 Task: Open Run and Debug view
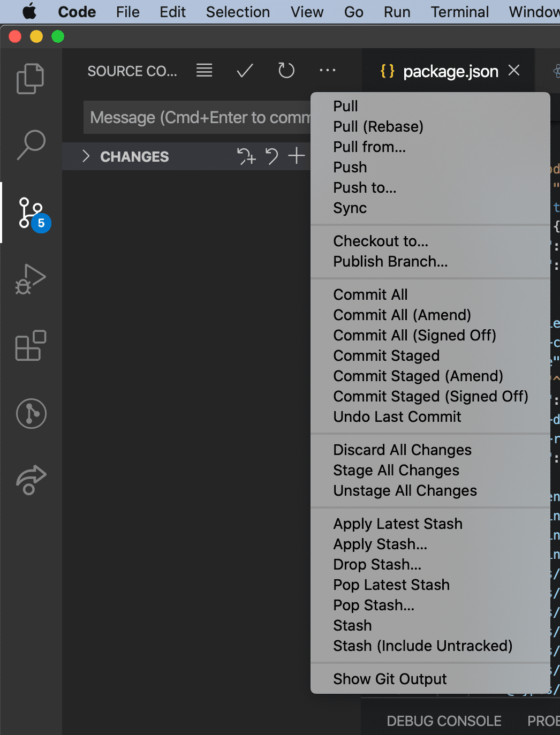tap(31, 279)
